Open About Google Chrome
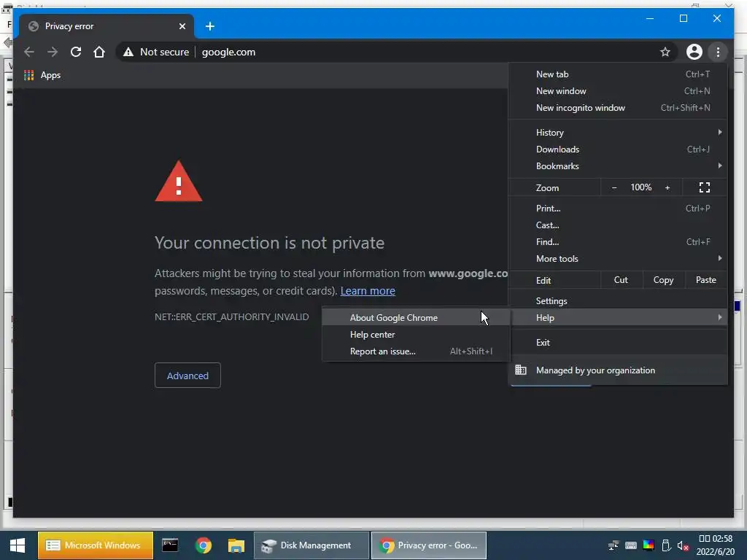Viewport: 747px width, 560px height. [x=416, y=318]
